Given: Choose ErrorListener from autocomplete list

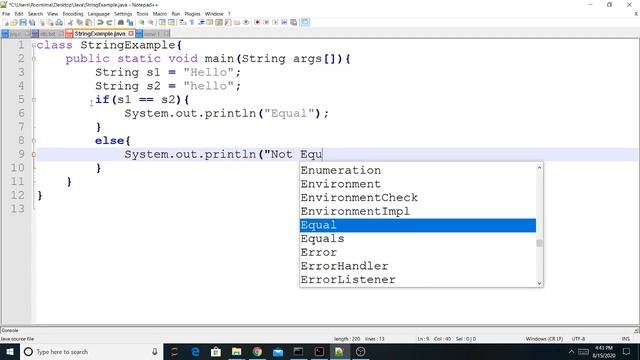Looking at the screenshot, I should point(418,280).
